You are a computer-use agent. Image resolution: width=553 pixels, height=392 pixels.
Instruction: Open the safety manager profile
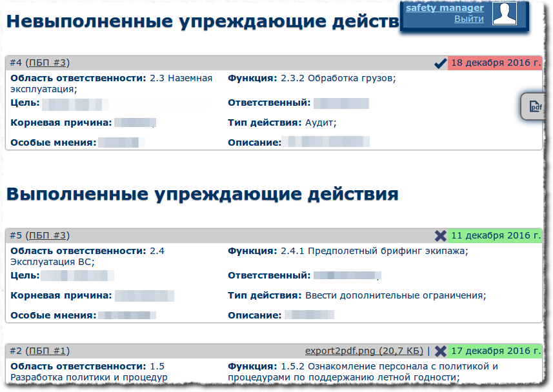445,8
